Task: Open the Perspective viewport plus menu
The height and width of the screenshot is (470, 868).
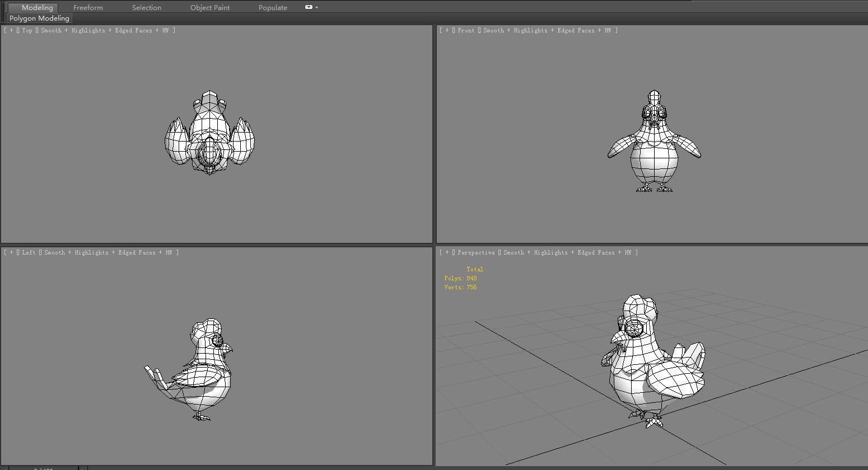Action: 447,252
